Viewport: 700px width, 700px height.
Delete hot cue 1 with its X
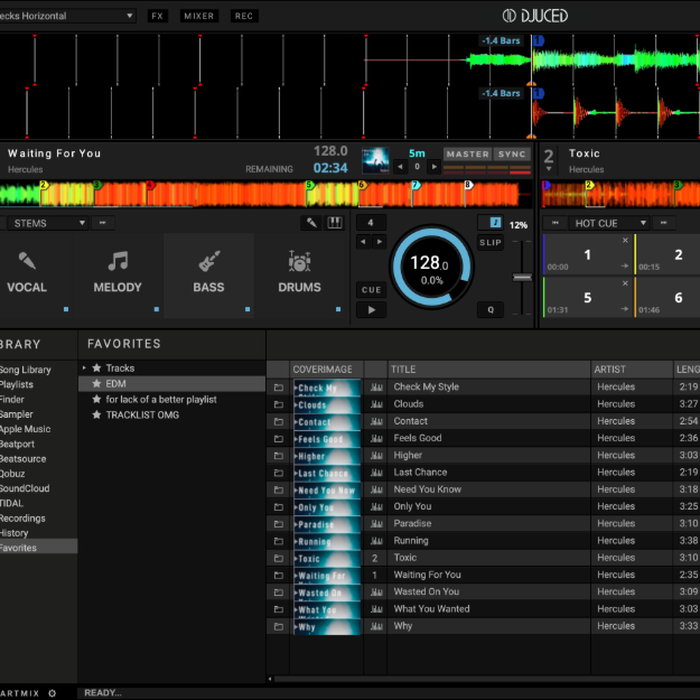point(625,240)
